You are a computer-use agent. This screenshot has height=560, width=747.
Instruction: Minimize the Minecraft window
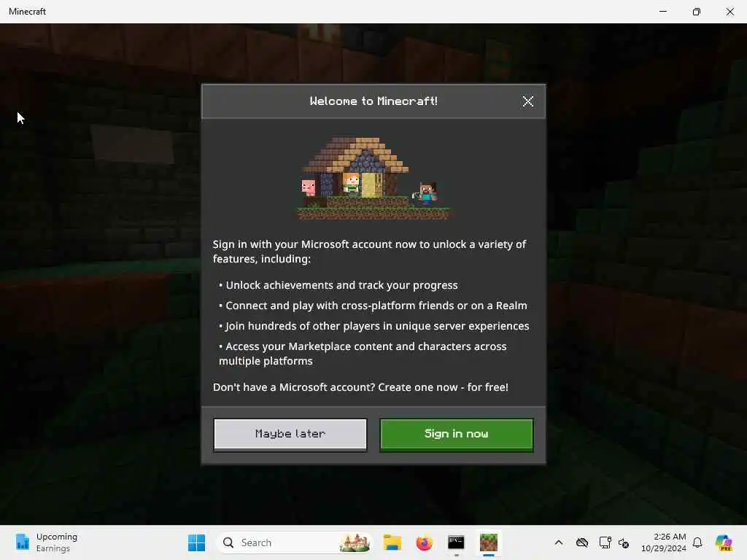pos(662,12)
